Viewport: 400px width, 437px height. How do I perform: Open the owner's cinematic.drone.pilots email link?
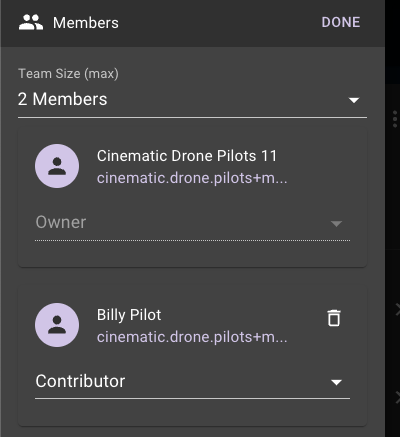(192, 178)
